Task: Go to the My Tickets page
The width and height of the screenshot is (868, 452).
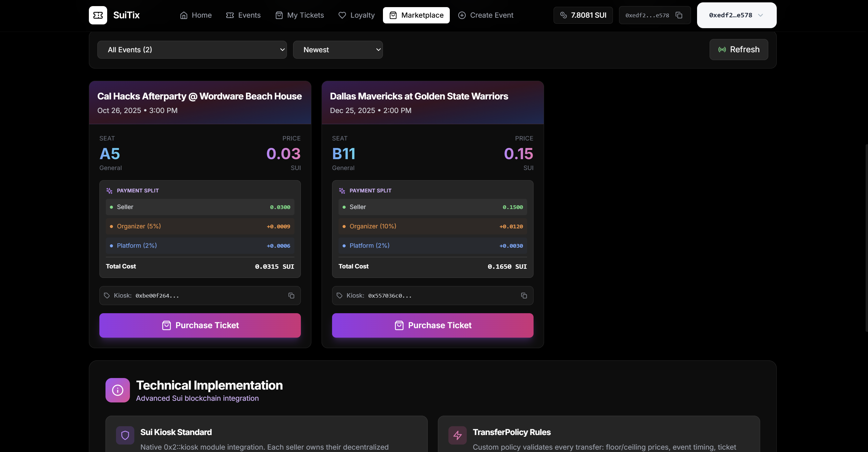Action: 300,15
